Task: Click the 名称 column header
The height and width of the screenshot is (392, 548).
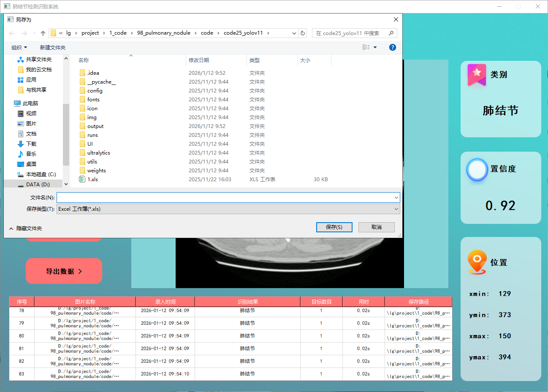Action: pyautogui.click(x=131, y=60)
